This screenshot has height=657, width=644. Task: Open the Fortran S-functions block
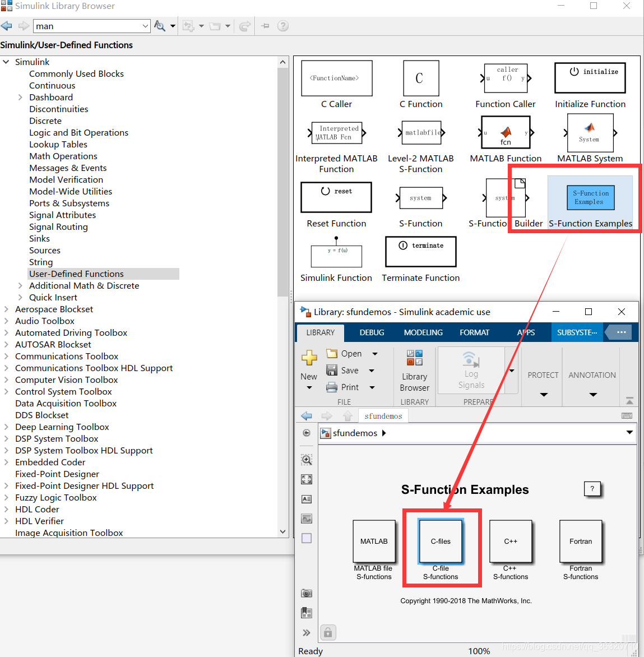pos(581,542)
